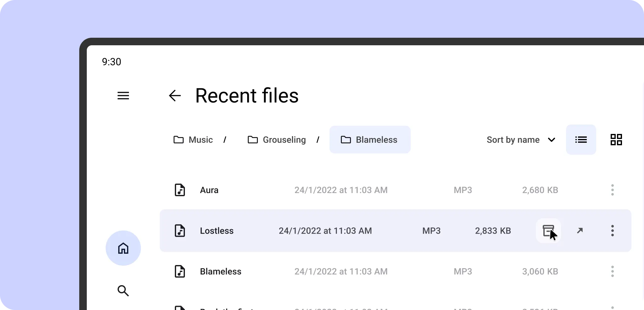Navigate to Music folder breadcrumb
The height and width of the screenshot is (310, 644).
point(193,140)
